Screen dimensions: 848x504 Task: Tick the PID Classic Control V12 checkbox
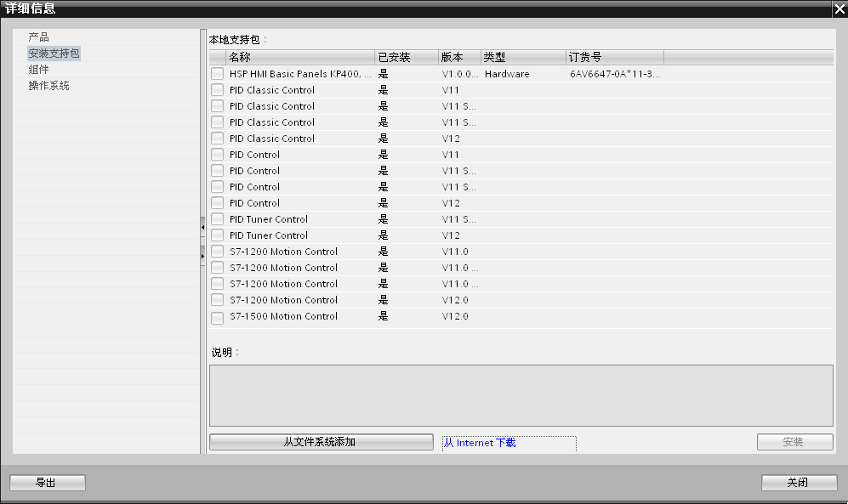click(218, 139)
